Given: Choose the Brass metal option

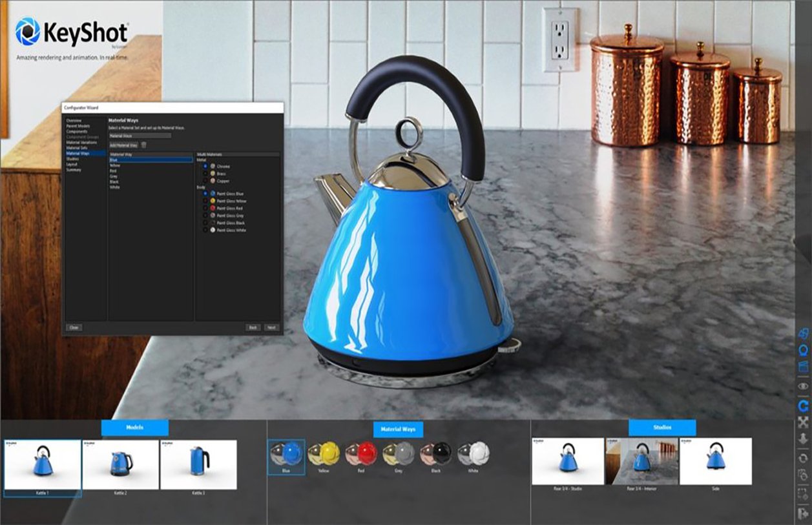Looking at the screenshot, I should pos(205,174).
